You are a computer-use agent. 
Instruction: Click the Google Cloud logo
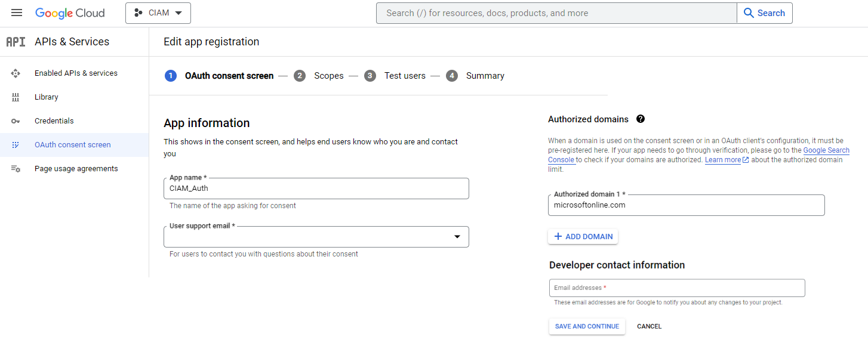[70, 13]
